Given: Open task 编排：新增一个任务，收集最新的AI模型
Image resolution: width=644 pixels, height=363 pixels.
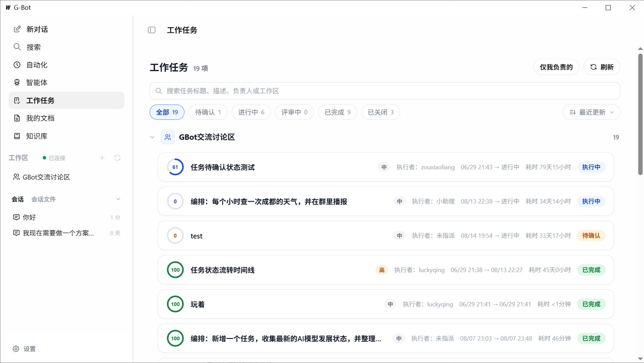Looking at the screenshot, I should point(386,338).
